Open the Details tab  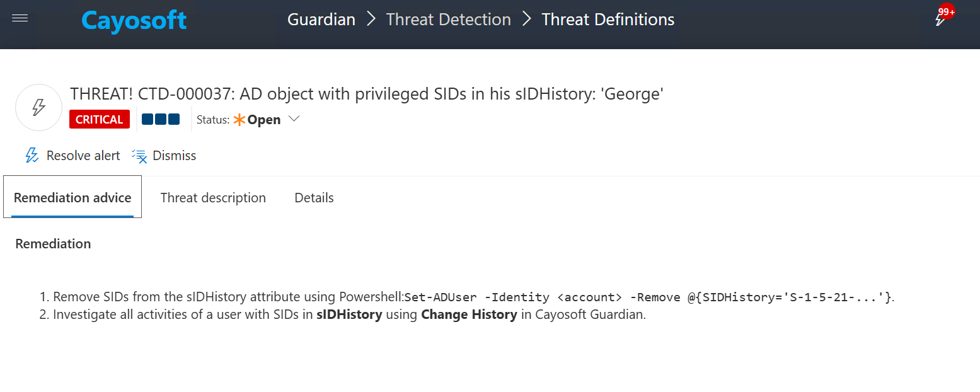[x=314, y=198]
